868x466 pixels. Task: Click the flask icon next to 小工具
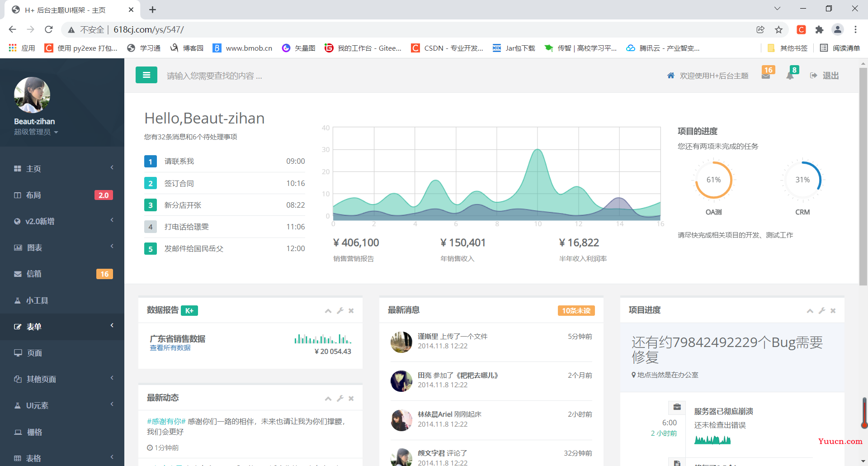[x=18, y=300]
